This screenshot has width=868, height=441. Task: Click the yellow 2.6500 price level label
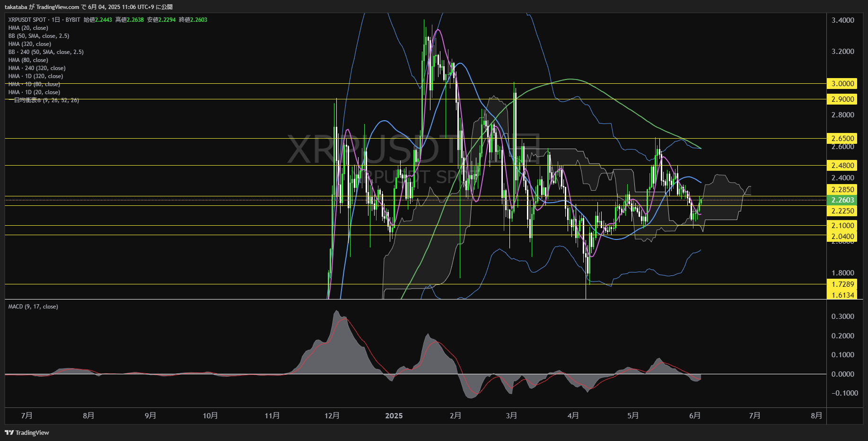842,138
